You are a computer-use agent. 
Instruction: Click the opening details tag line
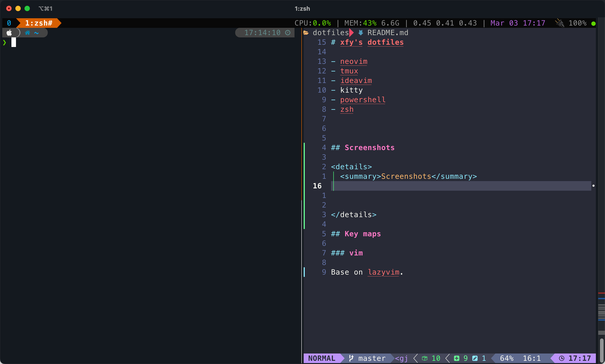(351, 167)
